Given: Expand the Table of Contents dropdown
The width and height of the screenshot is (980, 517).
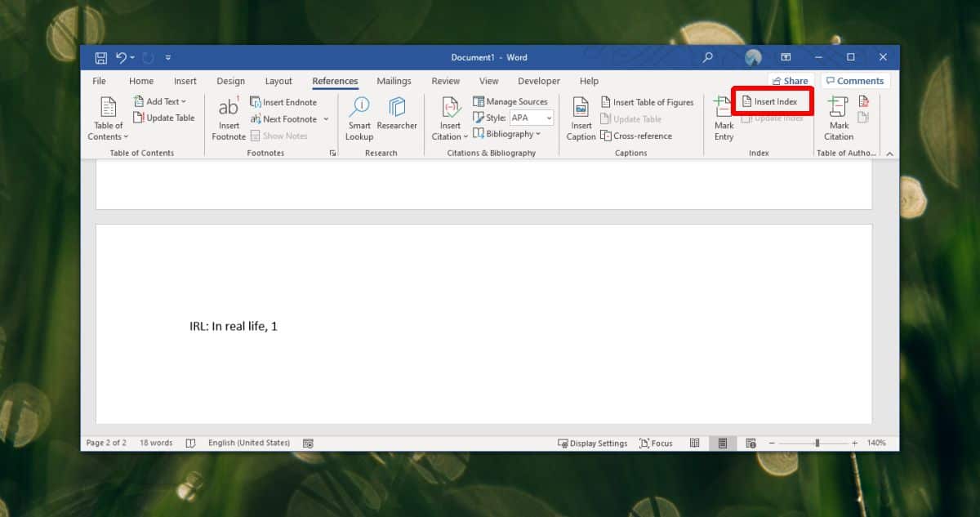Looking at the screenshot, I should [107, 117].
